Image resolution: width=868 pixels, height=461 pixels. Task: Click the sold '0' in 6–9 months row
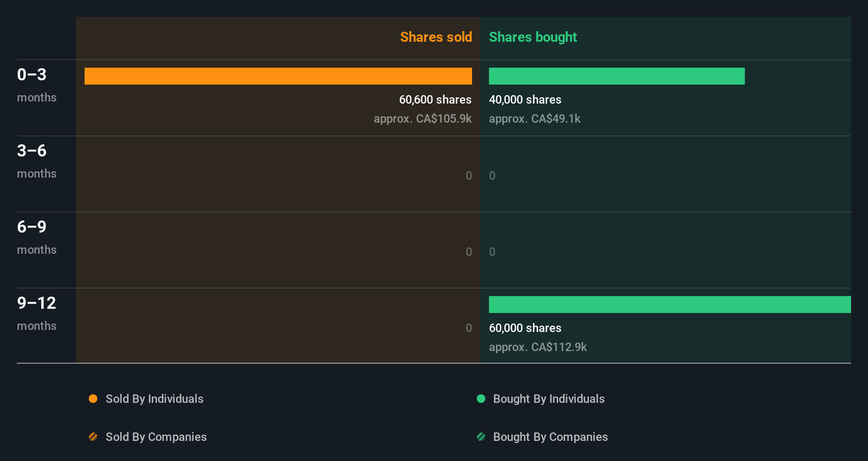(x=469, y=252)
